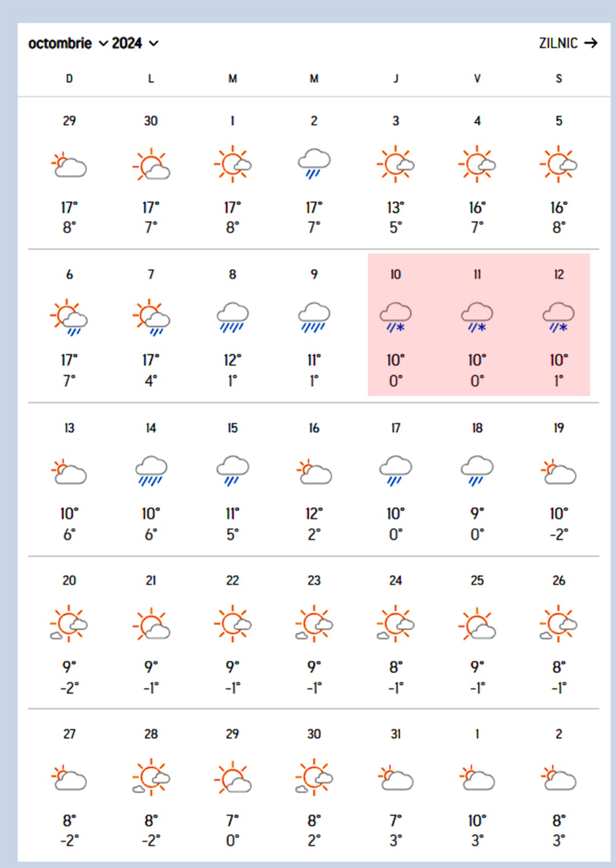Screen dimensions: 616x868
Task: Expand the 2024 year dropdown
Action: [x=135, y=43]
